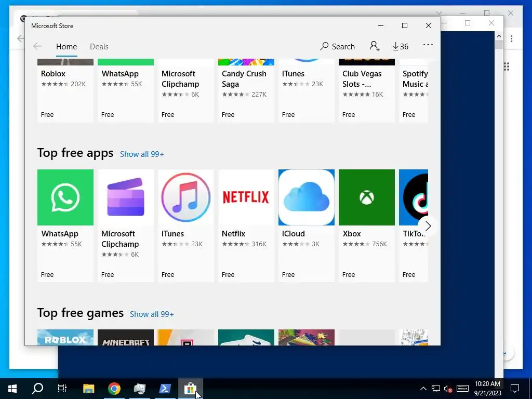532x399 pixels.
Task: Click the iCloud title text
Action: click(293, 234)
